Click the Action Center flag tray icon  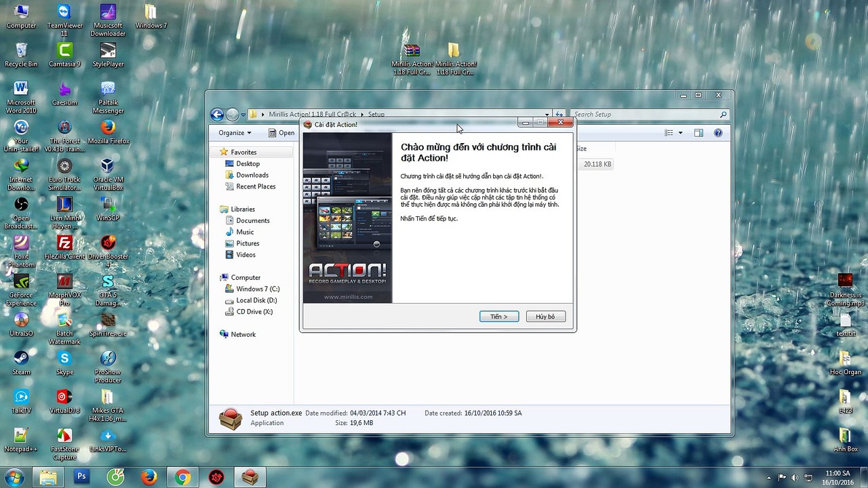click(x=782, y=478)
